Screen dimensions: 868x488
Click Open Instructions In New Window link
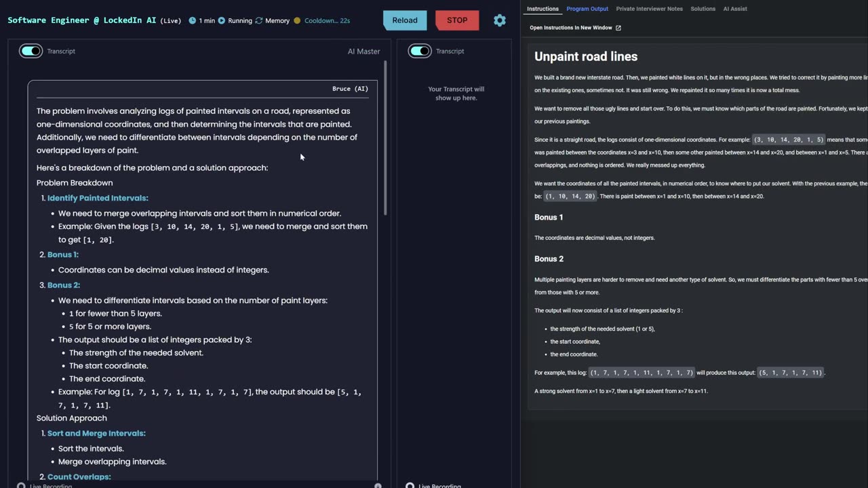[x=570, y=28]
